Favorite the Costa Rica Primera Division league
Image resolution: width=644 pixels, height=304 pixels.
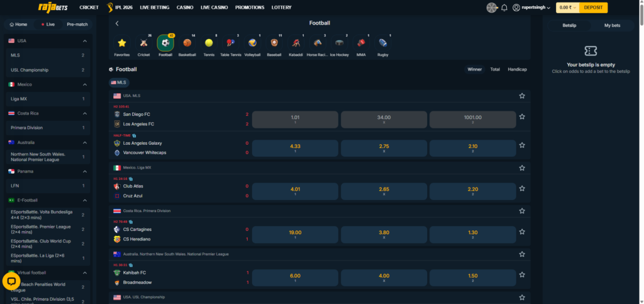click(522, 211)
